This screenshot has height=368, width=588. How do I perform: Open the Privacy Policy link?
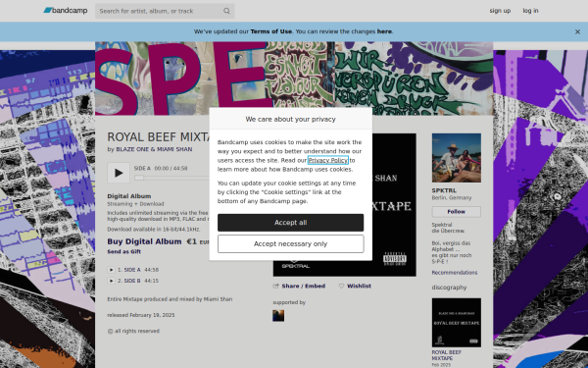tap(327, 160)
